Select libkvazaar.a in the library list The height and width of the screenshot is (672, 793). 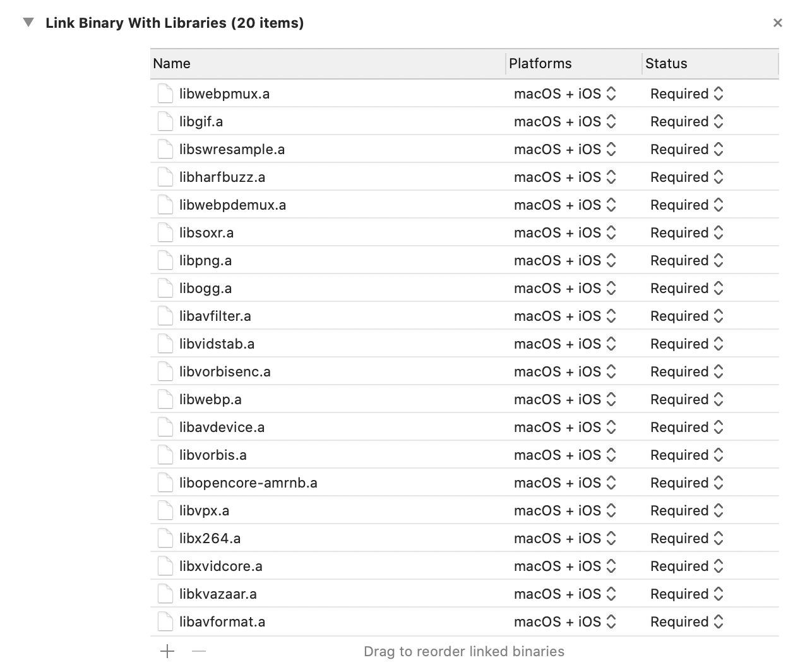218,594
